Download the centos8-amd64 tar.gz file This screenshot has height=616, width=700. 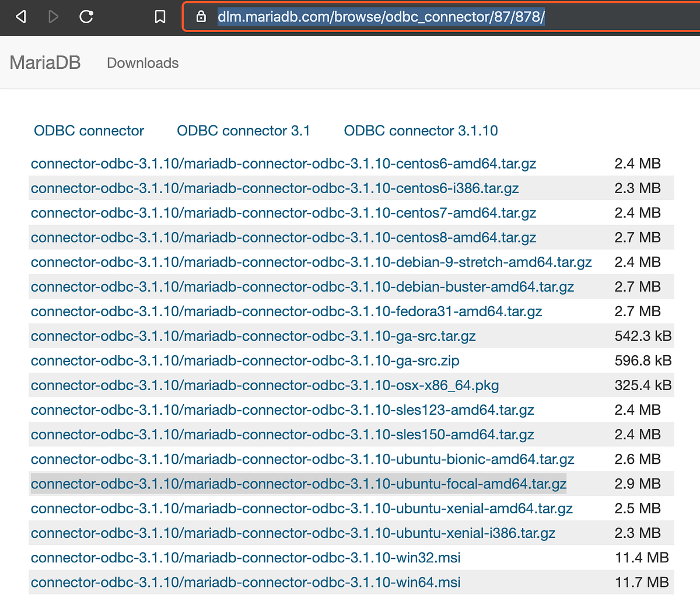click(x=283, y=237)
